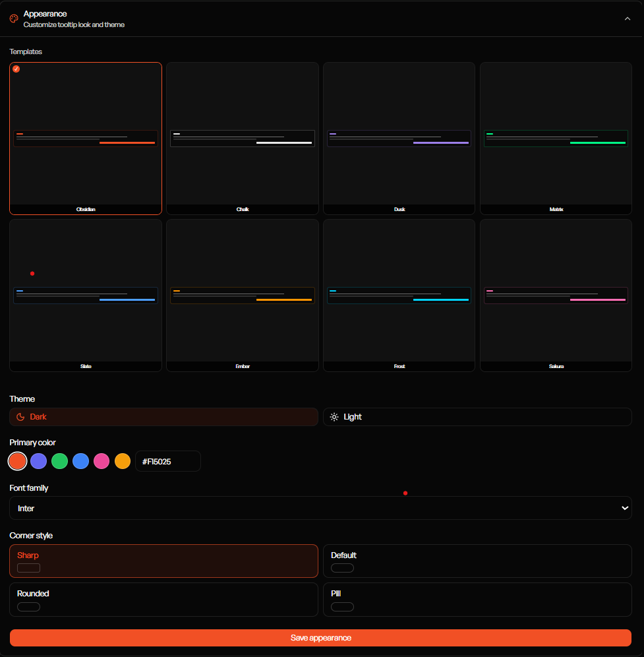Focus the hex color input field
This screenshot has width=644, height=657.
point(168,461)
